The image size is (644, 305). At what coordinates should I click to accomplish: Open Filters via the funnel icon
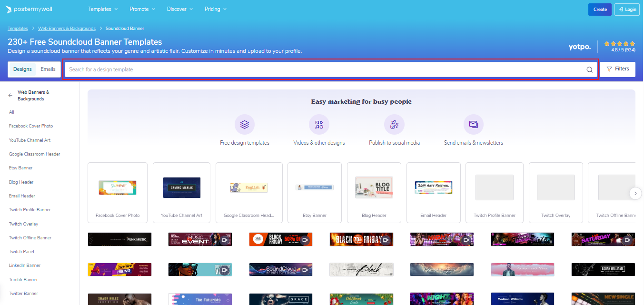[x=611, y=69]
